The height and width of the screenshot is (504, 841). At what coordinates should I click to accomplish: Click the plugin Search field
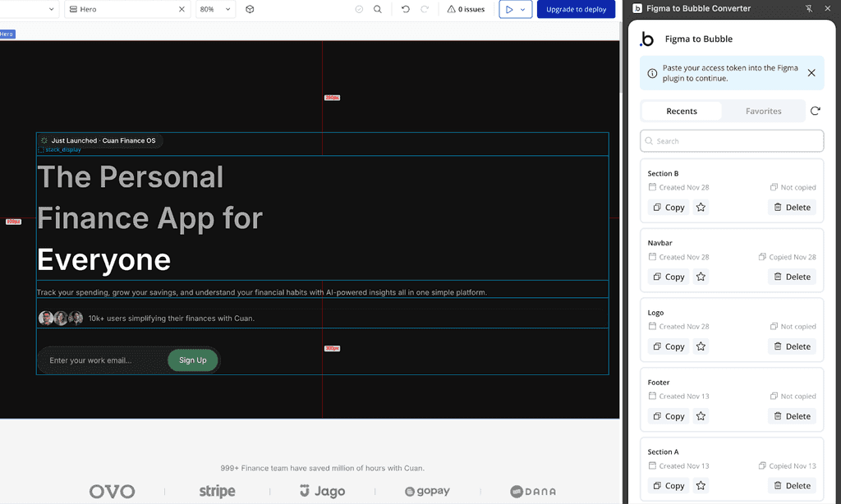[x=732, y=141]
